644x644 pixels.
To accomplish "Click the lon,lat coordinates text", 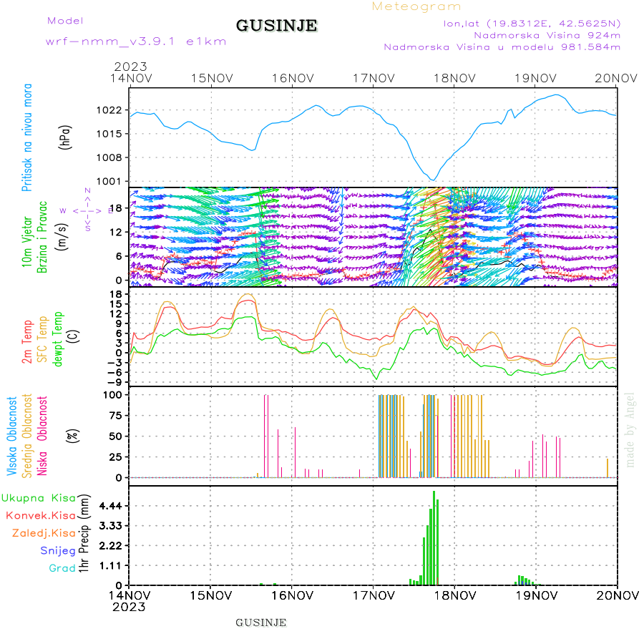I will [x=532, y=24].
